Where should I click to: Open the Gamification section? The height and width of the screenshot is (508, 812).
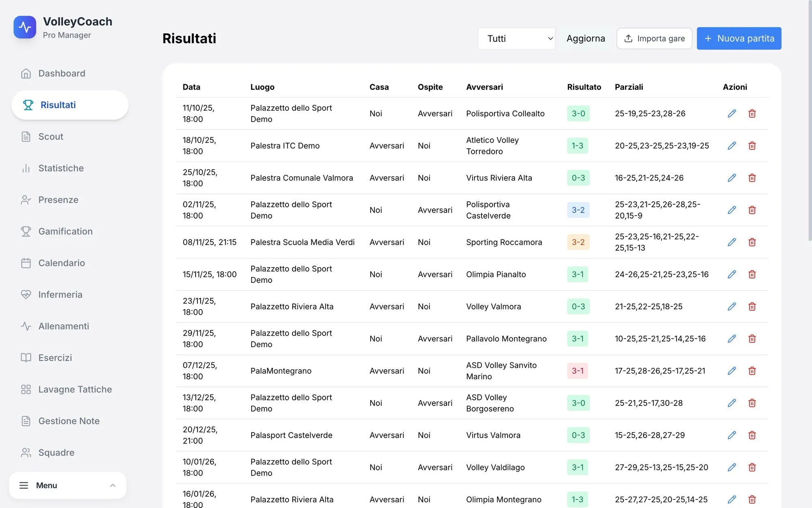click(x=70, y=231)
